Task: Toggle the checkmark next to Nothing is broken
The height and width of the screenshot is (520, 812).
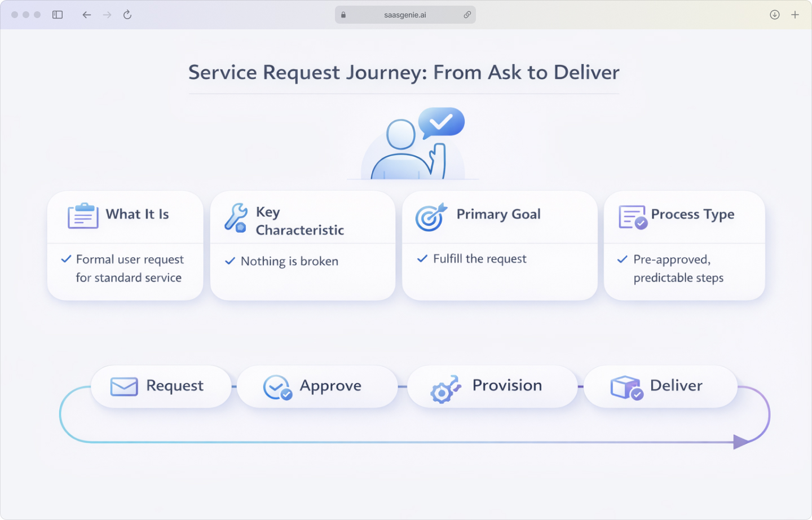Action: click(229, 261)
